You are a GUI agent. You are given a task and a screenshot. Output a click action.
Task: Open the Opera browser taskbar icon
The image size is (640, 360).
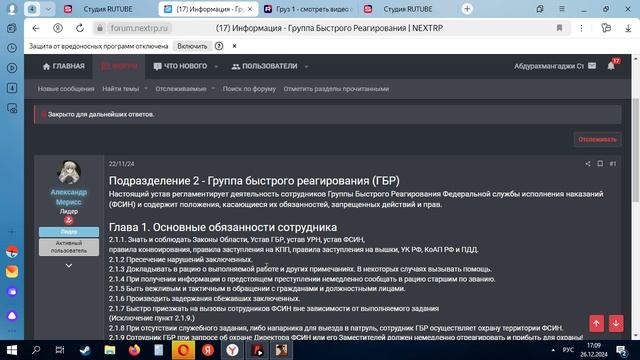point(183,350)
